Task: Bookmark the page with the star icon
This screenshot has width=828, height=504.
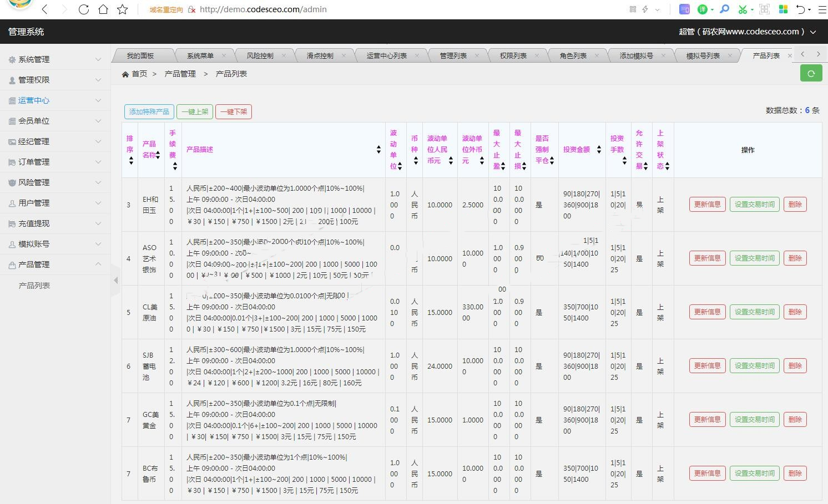Action: point(123,9)
